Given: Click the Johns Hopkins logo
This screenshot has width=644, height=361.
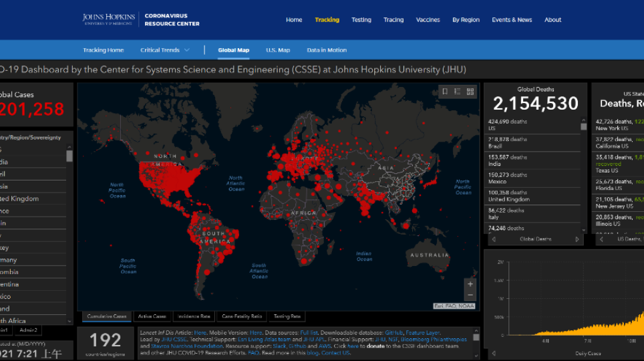Looking at the screenshot, I should coord(109,20).
